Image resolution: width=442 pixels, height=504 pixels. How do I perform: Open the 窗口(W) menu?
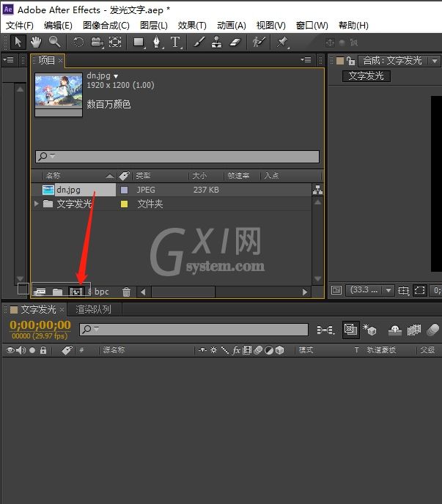(312, 26)
